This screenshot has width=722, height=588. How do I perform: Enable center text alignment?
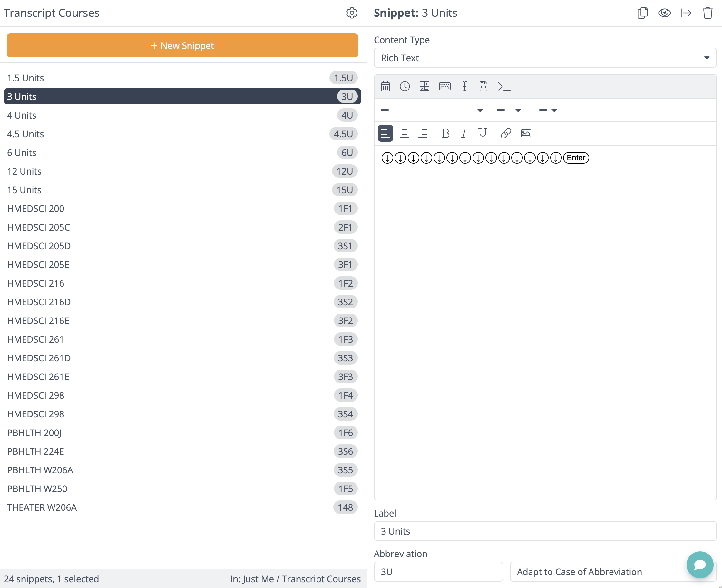pos(404,133)
